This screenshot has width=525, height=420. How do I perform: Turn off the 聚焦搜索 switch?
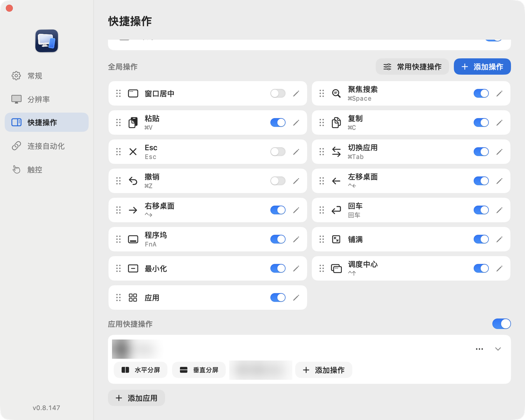coord(481,93)
